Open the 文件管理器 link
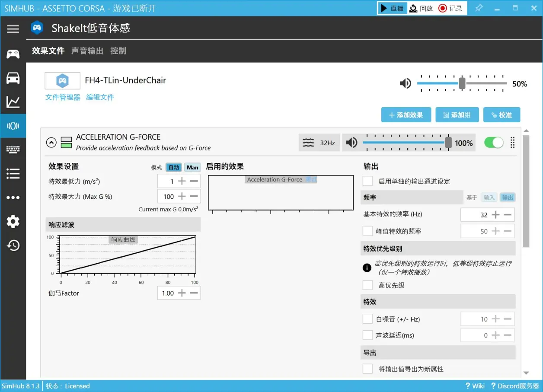Screen dimensions: 543x392 click(x=63, y=97)
